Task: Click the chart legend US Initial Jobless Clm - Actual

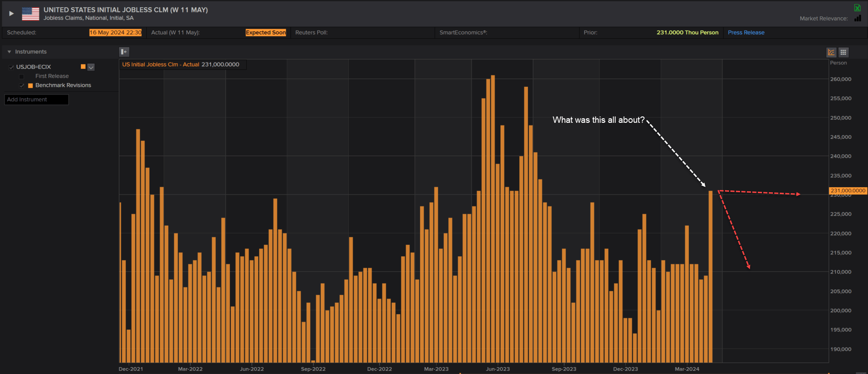Action: pyautogui.click(x=160, y=64)
